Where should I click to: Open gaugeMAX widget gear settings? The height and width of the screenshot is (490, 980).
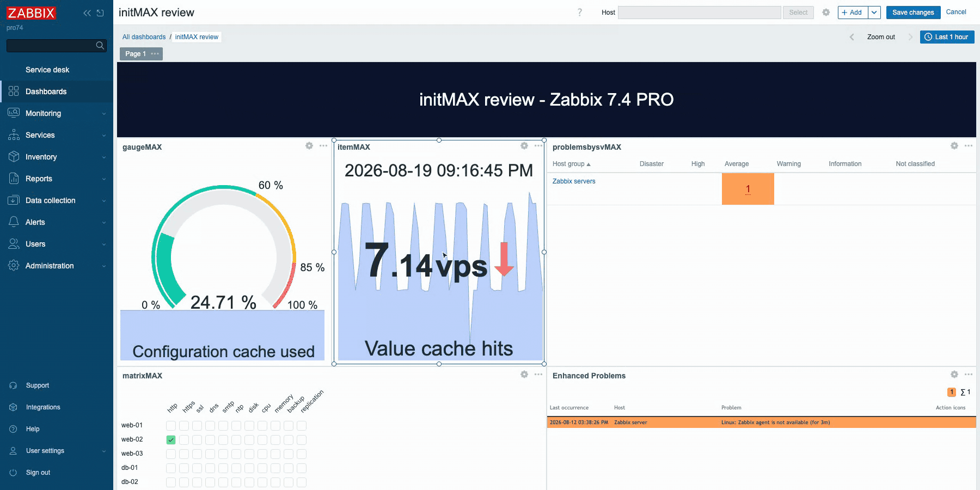coord(309,146)
